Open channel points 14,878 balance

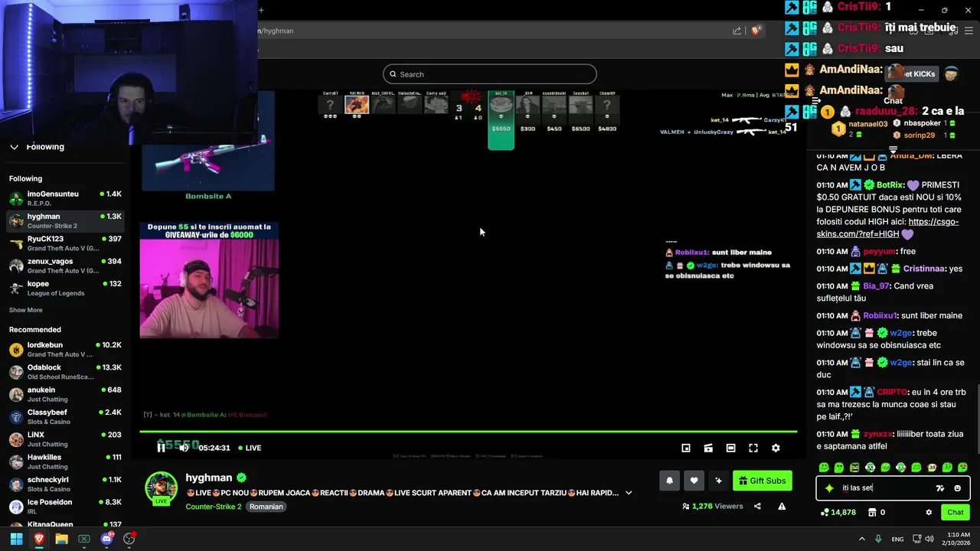tap(838, 512)
